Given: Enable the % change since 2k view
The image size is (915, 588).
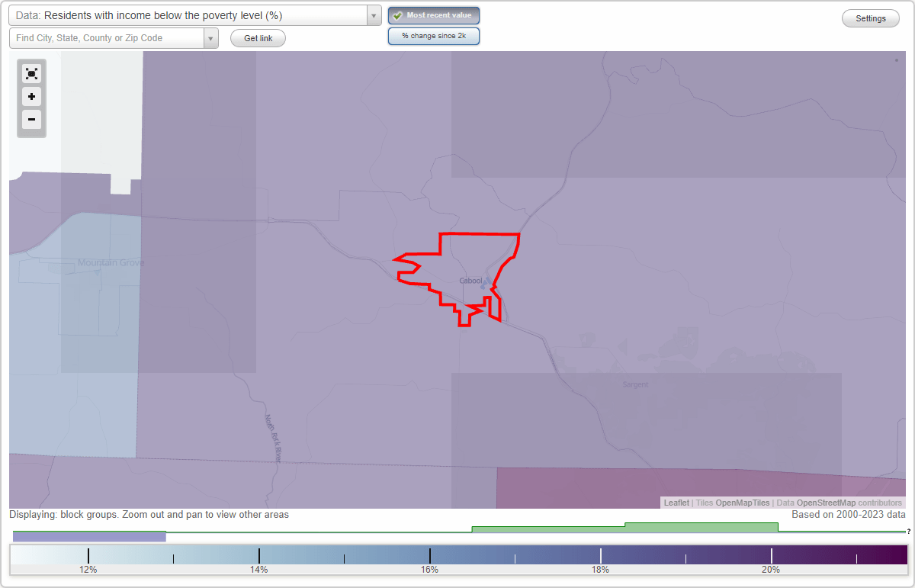Looking at the screenshot, I should (434, 35).
